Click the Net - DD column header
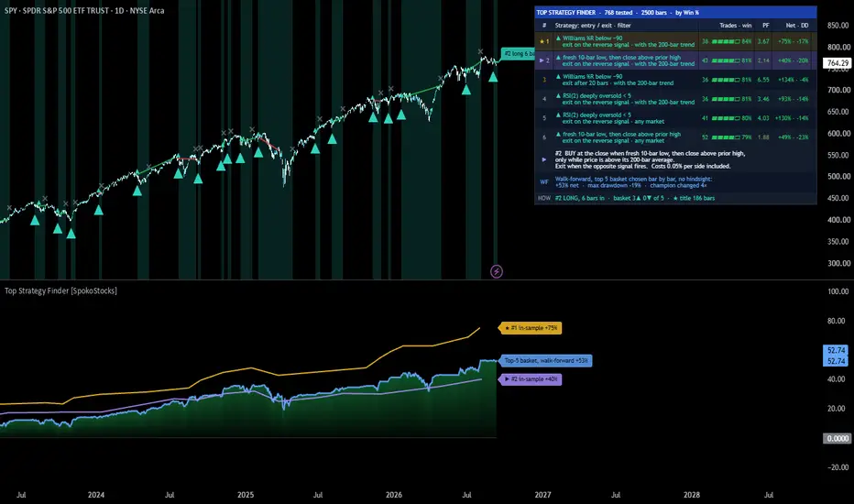The width and height of the screenshot is (854, 504). click(797, 25)
